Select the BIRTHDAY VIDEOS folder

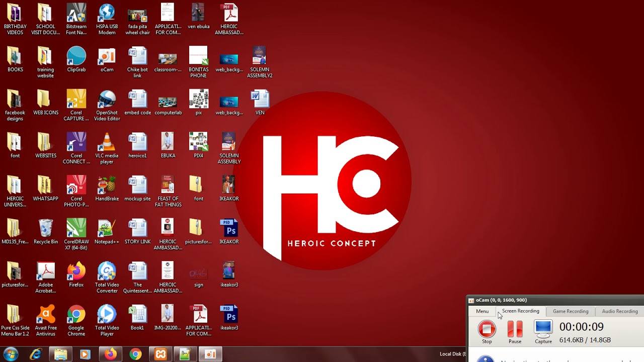pos(15,19)
